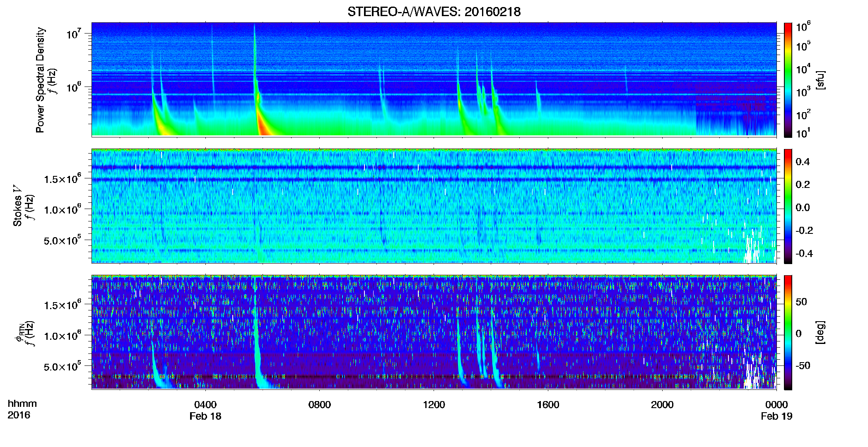Click the "Stokes V" y-axis label
Viewport: 868px width, 447px height.
point(17,206)
